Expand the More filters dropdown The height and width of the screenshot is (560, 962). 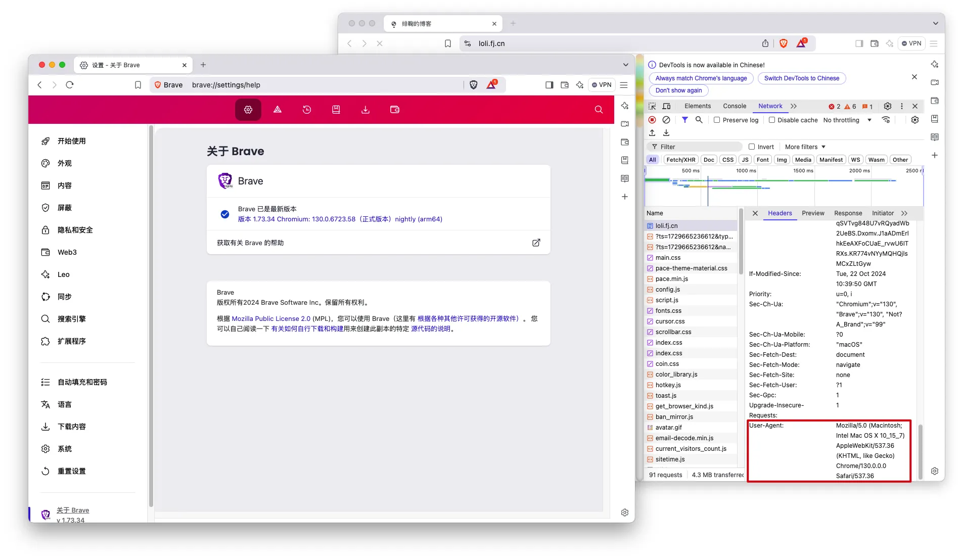tap(805, 147)
